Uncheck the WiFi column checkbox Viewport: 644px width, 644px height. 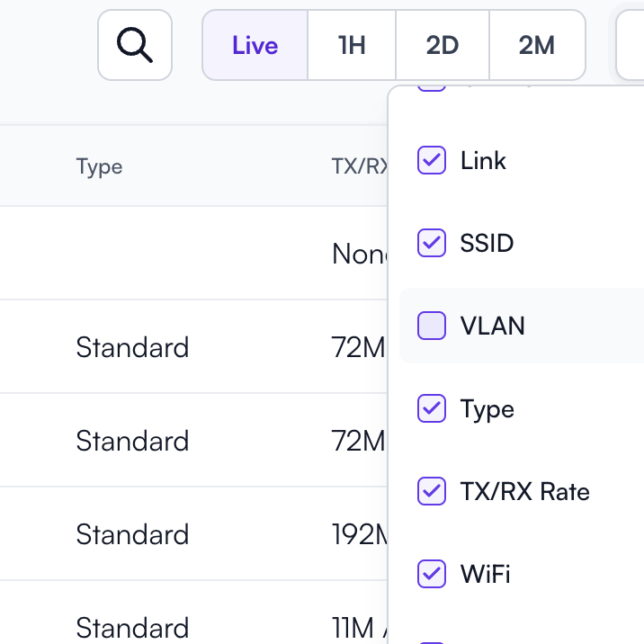pyautogui.click(x=432, y=574)
